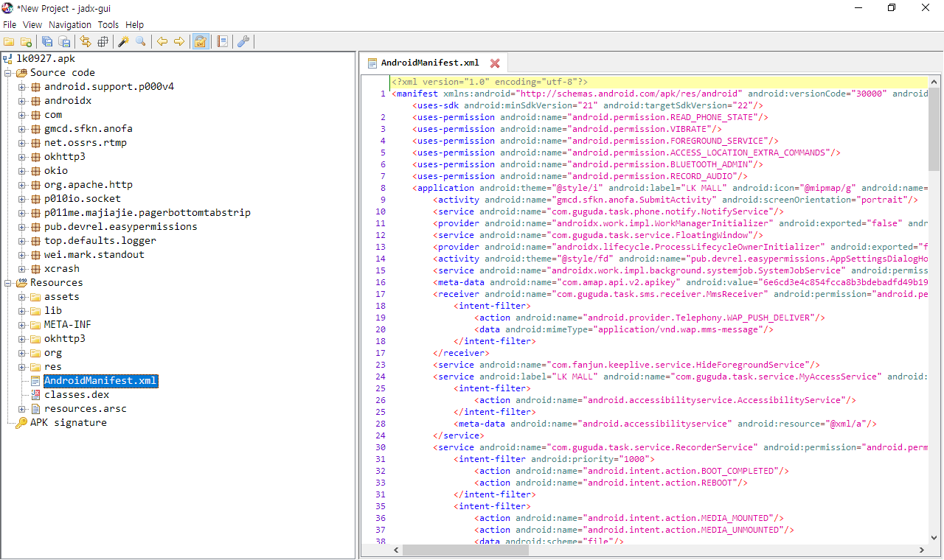This screenshot has height=560, width=944.
Task: Click the net.ossrs.rtmp package icon
Action: (x=35, y=143)
